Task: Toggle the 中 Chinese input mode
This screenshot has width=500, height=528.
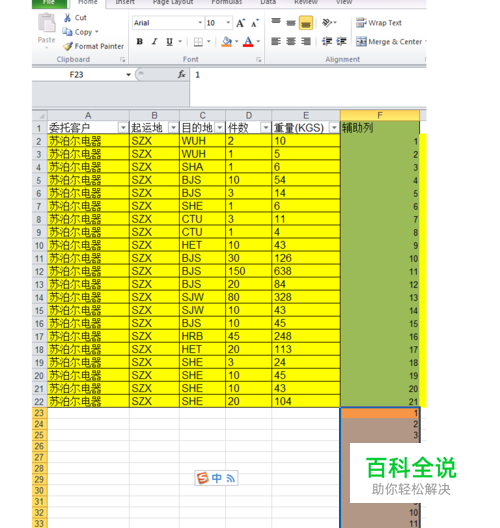Action: tap(217, 478)
